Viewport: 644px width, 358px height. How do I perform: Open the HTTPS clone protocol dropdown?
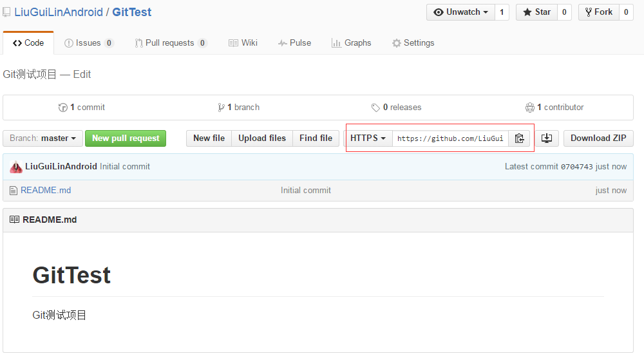[x=368, y=138]
